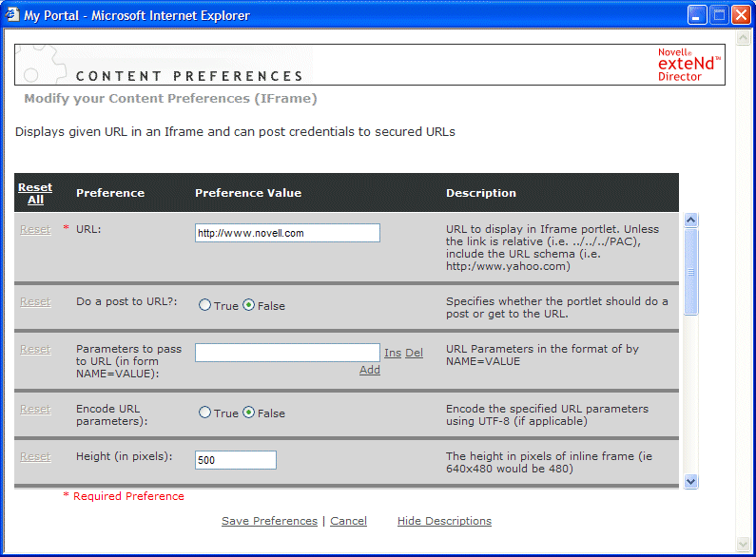Screen dimensions: 756x557
Task: Reset the URL preference
Action: [35, 229]
